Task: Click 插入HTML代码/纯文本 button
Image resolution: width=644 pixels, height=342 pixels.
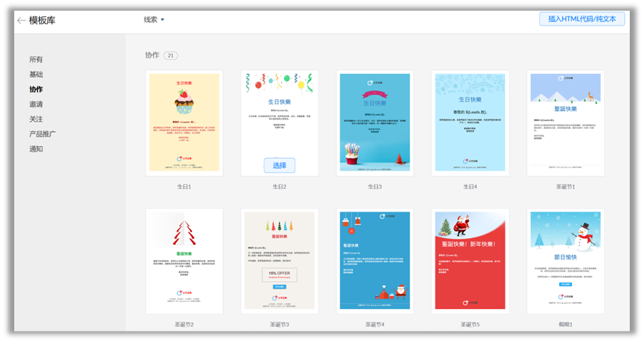Action: point(581,19)
